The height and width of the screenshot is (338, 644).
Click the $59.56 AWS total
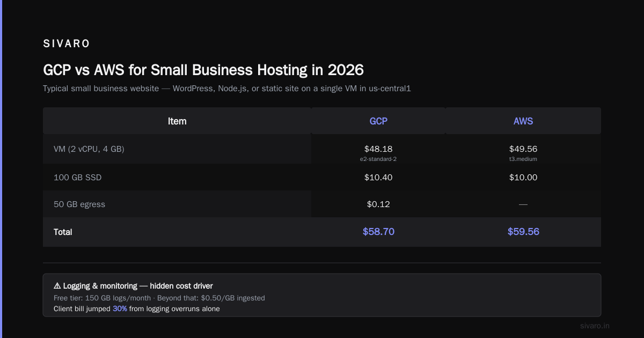point(523,232)
